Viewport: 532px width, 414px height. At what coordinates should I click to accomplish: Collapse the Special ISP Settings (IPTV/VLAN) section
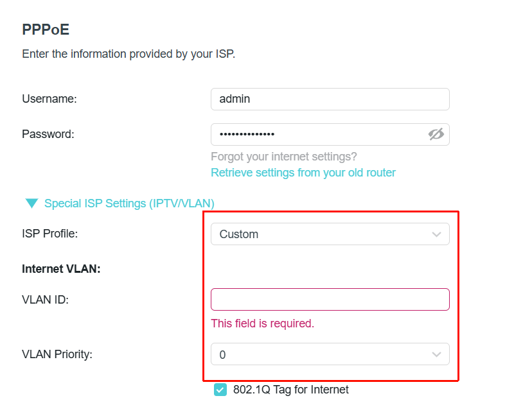[x=31, y=203]
